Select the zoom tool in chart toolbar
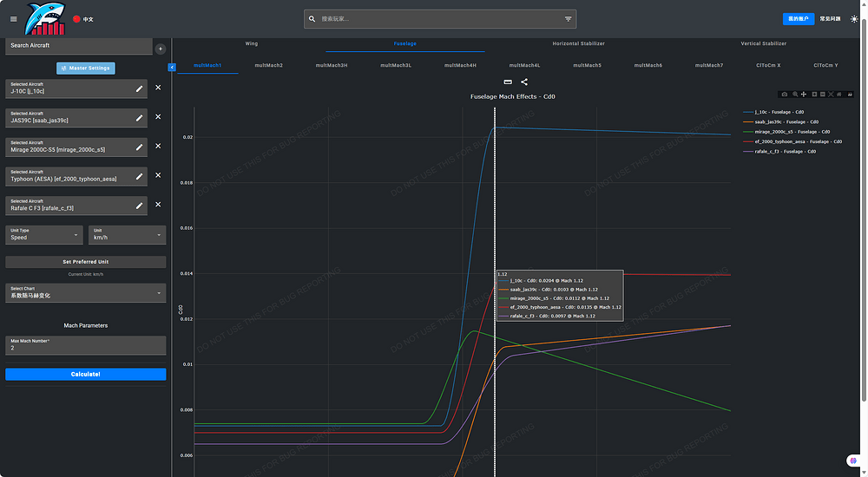Screen dimensions: 868x477 794,94
